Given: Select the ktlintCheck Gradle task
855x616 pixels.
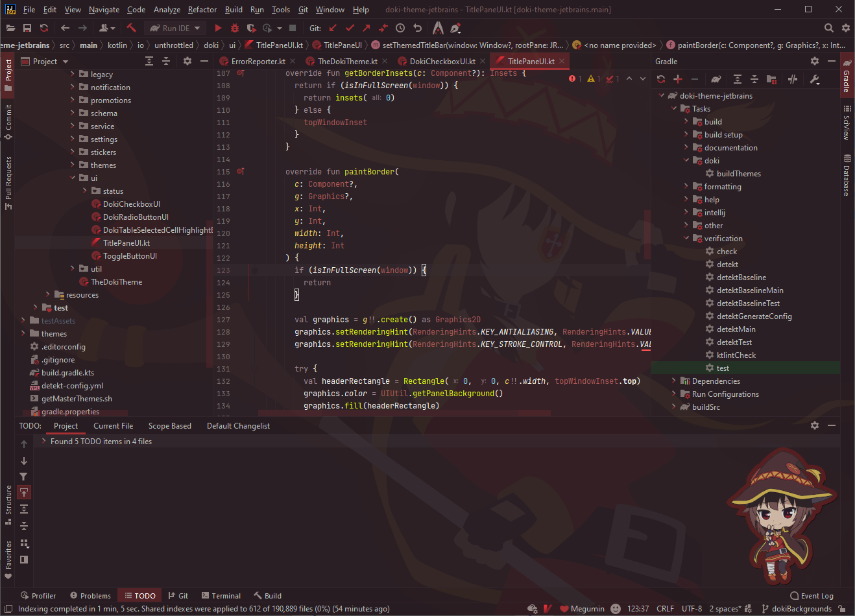Looking at the screenshot, I should 736,355.
